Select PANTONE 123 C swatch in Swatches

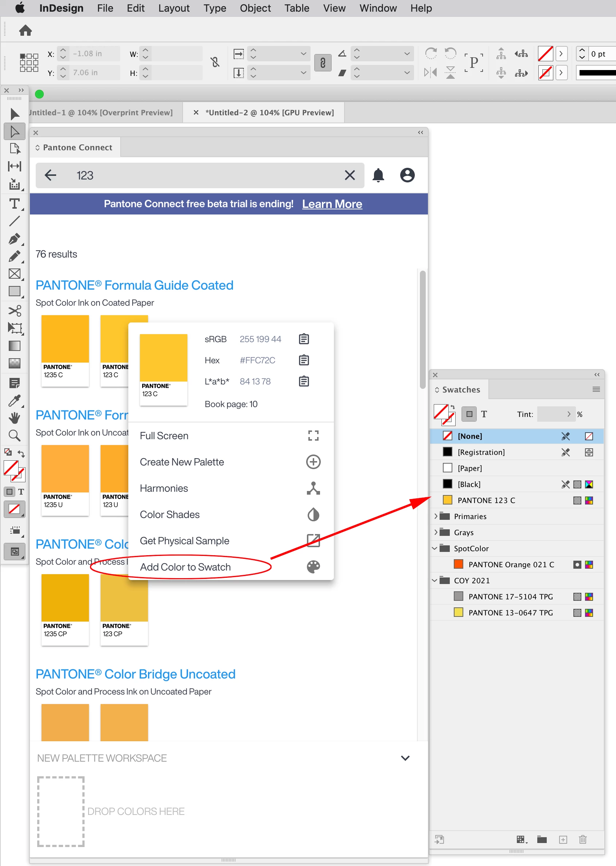click(516, 500)
